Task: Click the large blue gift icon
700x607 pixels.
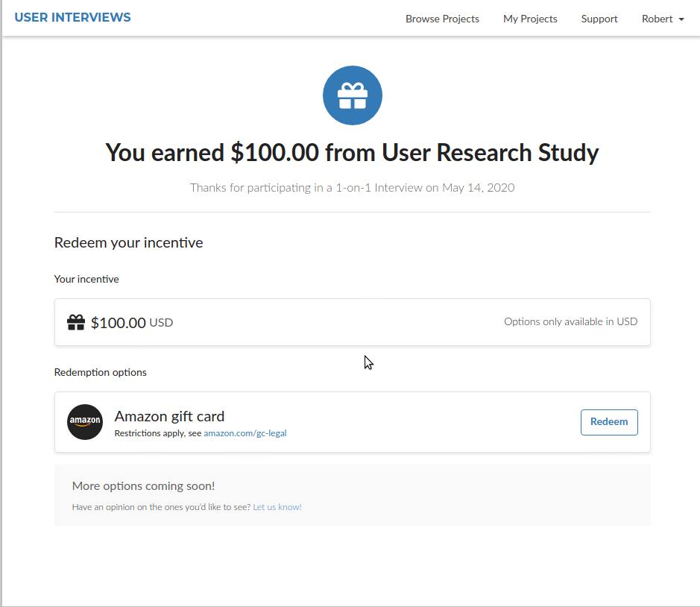Action: tap(352, 96)
